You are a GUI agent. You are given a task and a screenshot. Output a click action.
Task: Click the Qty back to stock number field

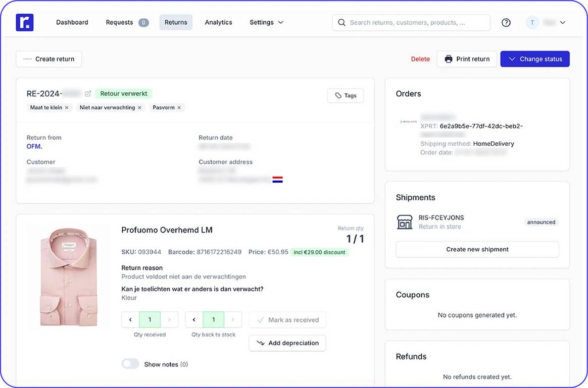click(x=213, y=320)
